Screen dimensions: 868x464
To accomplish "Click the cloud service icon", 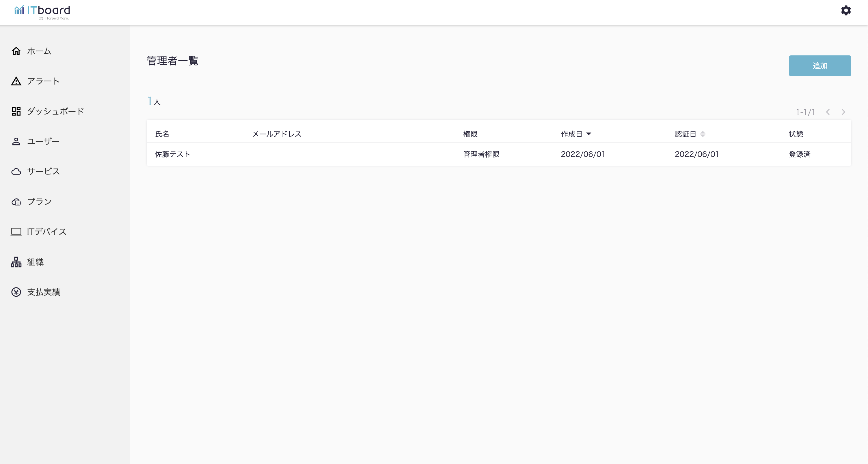I will [16, 171].
